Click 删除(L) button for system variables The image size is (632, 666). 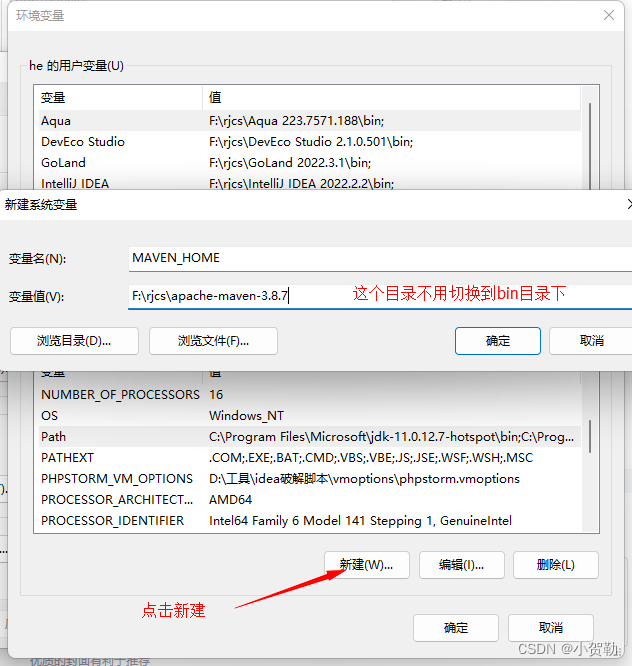[556, 565]
